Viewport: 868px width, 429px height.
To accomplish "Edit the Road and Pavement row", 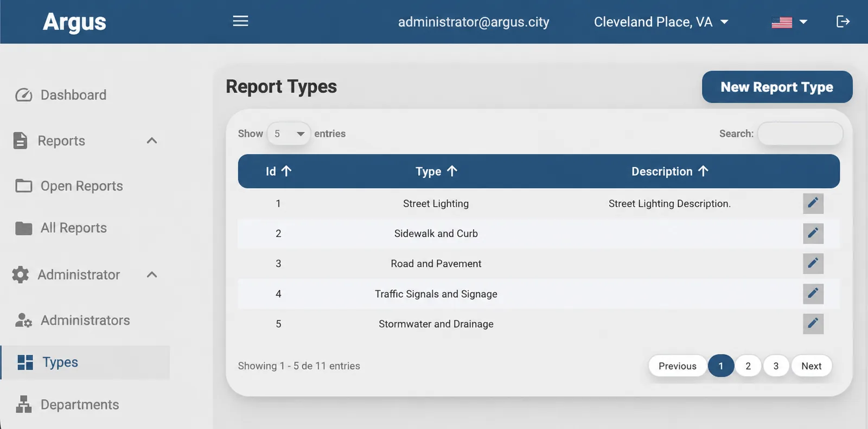I will point(813,264).
